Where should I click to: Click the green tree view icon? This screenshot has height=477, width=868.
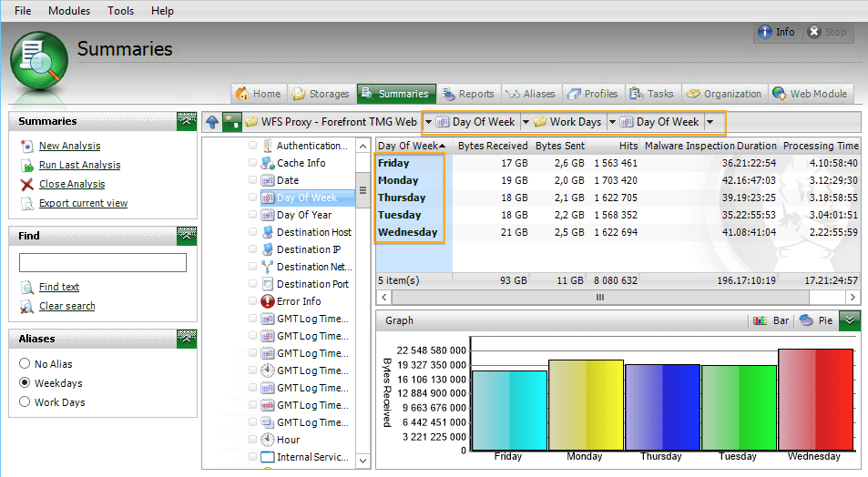(231, 122)
